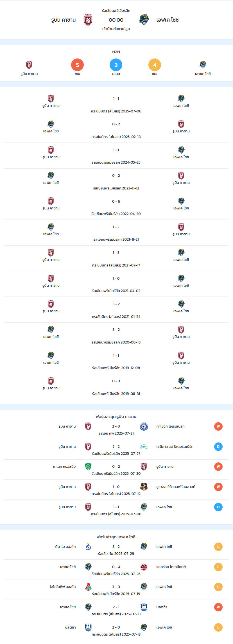The image size is (233, 644).
Task: Click the W badge for FK Sochi 2 - 1 match
Action: 218,607
